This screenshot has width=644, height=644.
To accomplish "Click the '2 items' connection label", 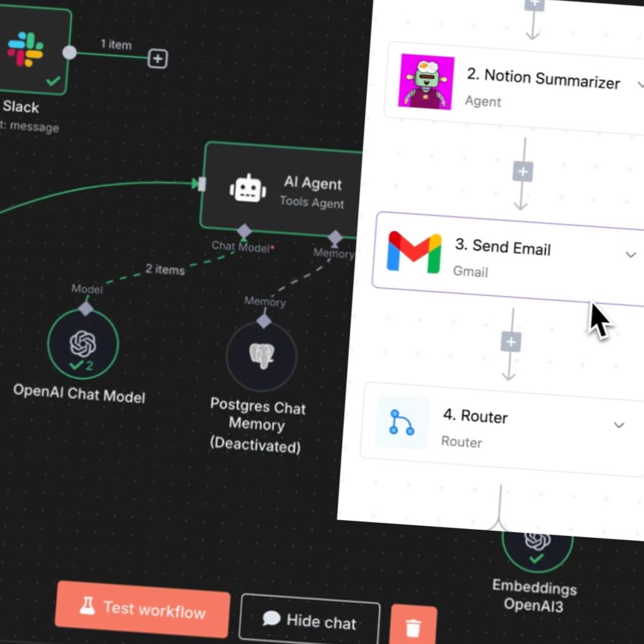I will click(165, 270).
